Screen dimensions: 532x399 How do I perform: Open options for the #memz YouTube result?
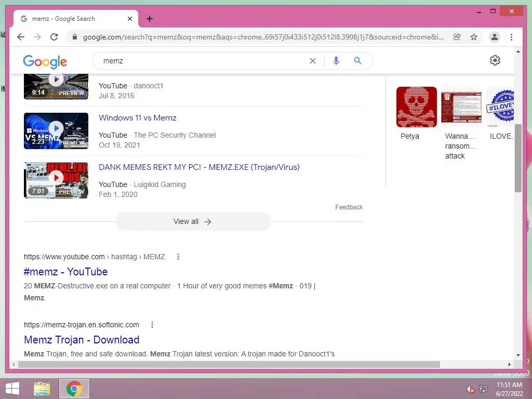pos(178,257)
